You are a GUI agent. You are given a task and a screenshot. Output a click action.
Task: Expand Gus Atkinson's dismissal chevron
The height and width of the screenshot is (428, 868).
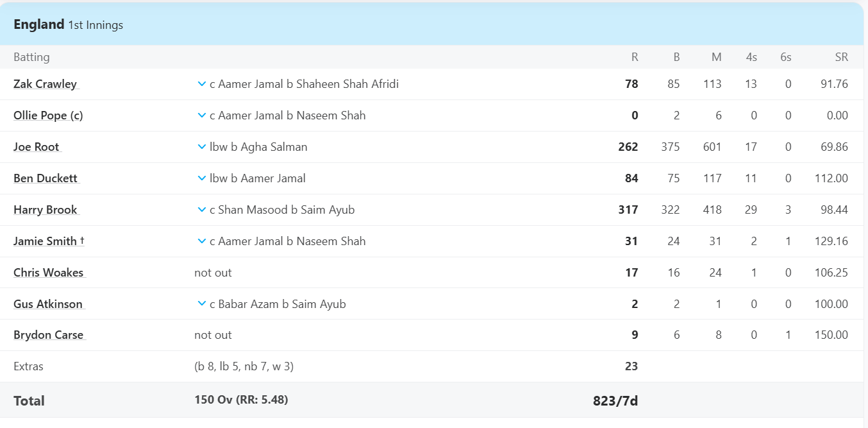point(202,304)
